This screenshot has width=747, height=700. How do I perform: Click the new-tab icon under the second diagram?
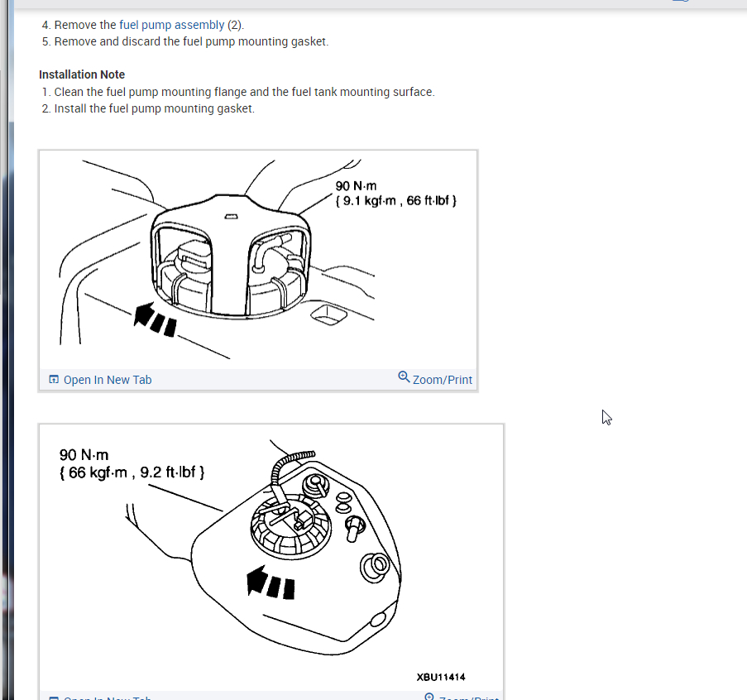54,698
